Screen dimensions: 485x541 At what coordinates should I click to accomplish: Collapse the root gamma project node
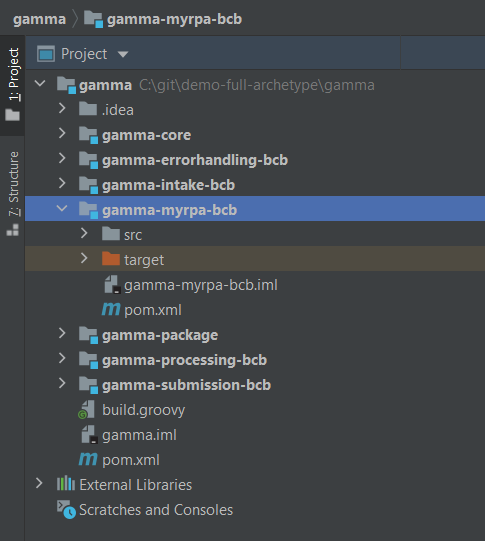point(40,83)
